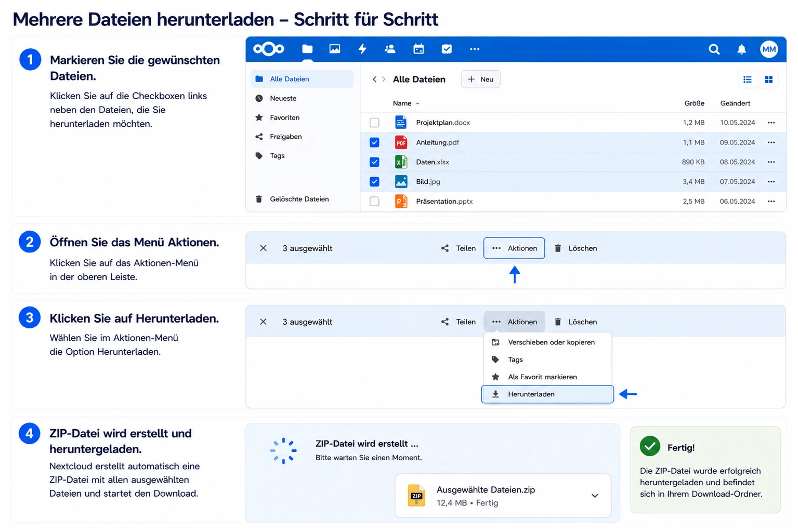Click the Anleitung.pdf PDF icon
The image size is (798, 532).
point(401,142)
